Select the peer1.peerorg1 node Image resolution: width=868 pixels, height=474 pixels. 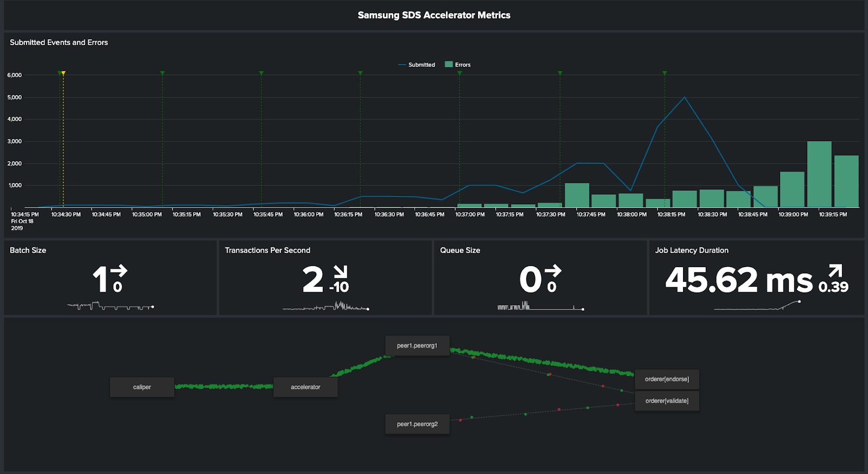pos(417,345)
